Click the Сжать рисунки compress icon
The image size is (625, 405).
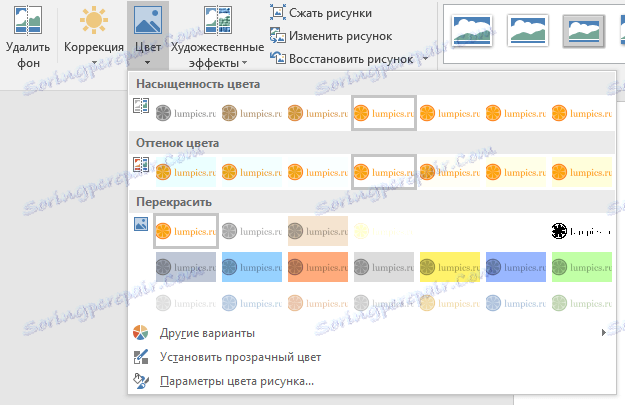(x=277, y=12)
